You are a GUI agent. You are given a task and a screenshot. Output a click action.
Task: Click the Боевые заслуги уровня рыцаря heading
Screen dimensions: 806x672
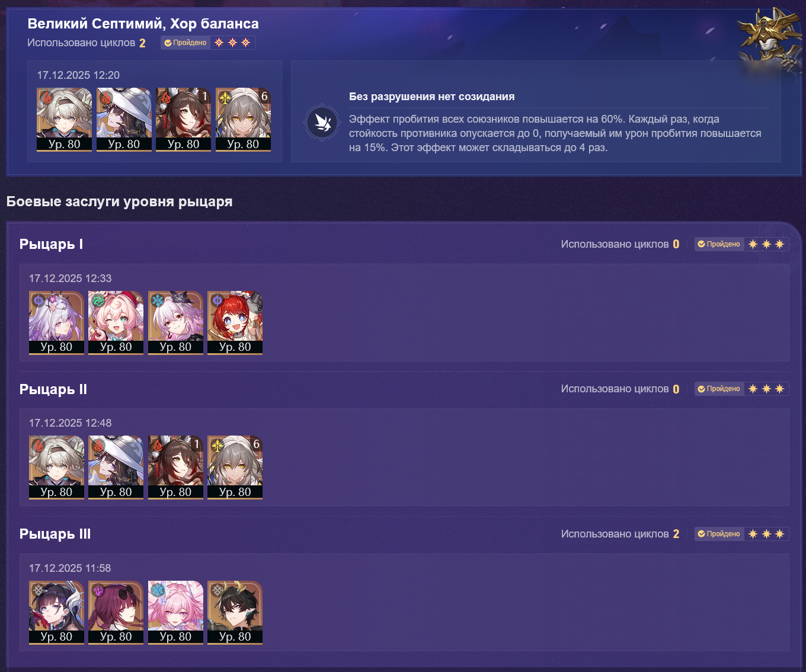point(119,201)
